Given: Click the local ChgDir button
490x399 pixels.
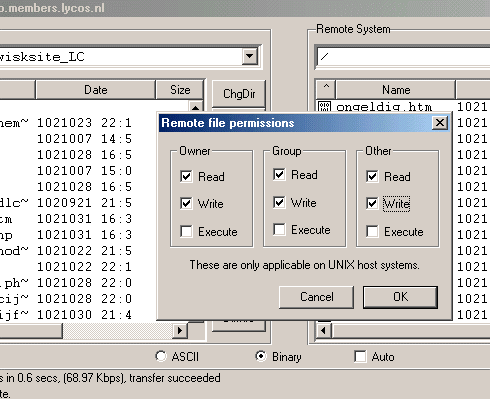Looking at the screenshot, I should pyautogui.click(x=239, y=94).
